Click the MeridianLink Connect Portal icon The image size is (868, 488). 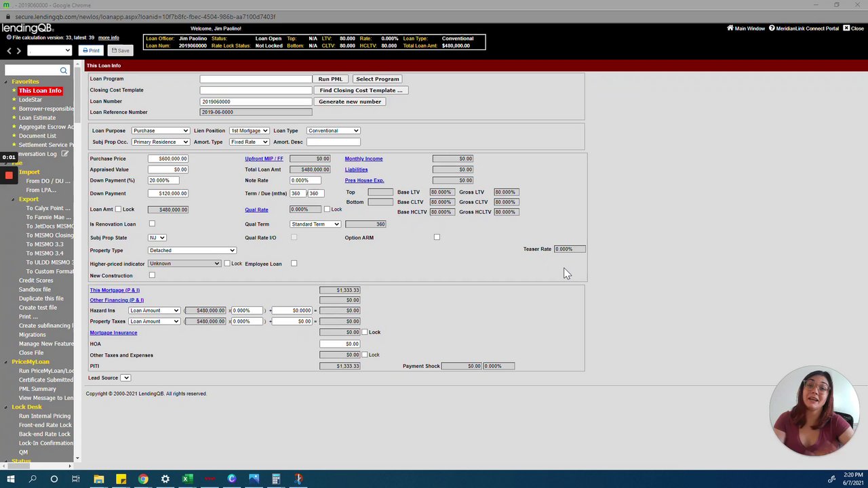point(772,28)
